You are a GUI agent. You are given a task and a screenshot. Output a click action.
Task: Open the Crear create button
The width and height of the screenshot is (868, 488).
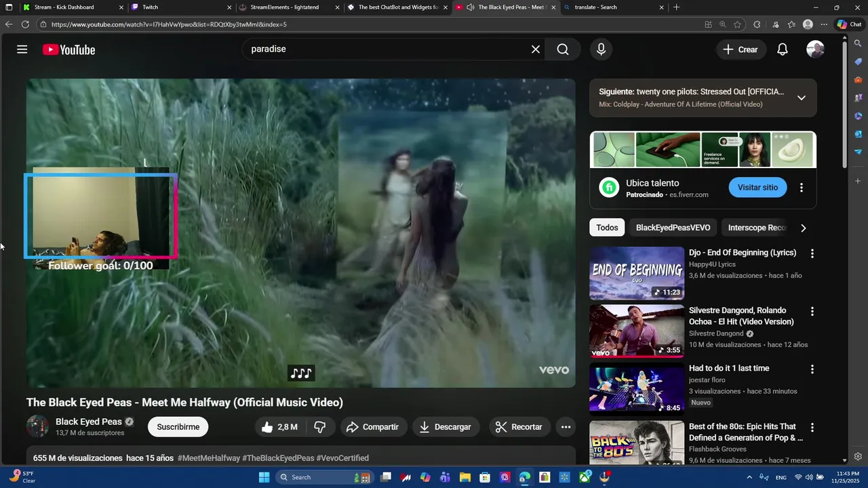click(741, 49)
